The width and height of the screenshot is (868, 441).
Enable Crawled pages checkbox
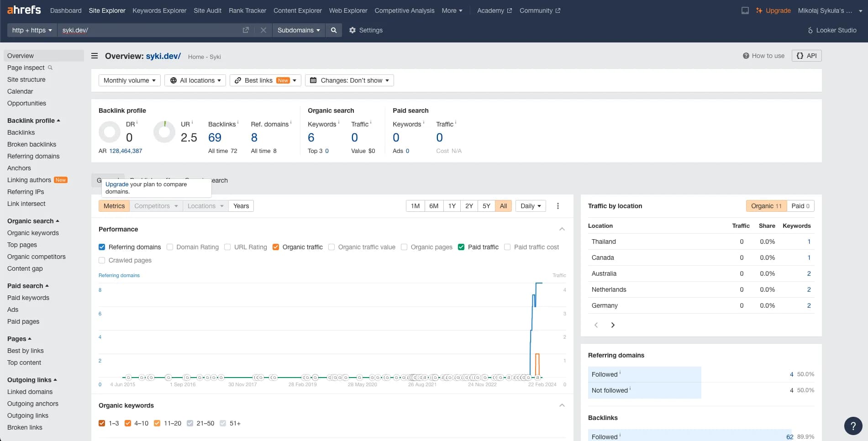102,260
